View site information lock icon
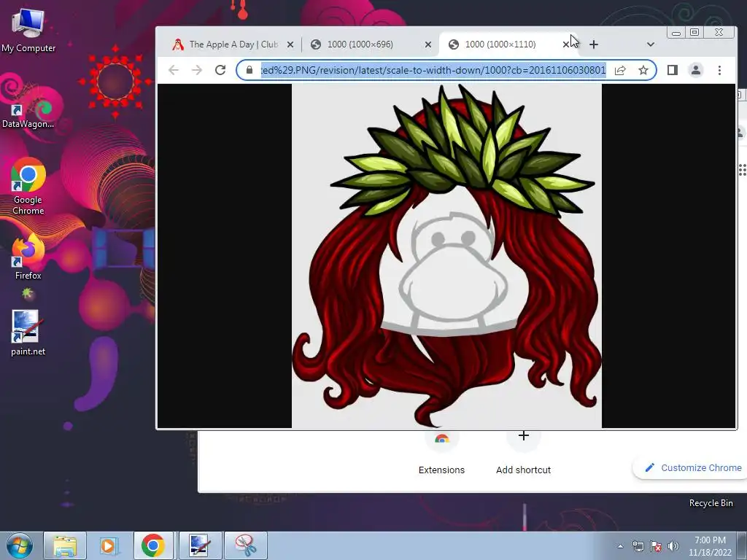This screenshot has height=560, width=747. tap(249, 70)
